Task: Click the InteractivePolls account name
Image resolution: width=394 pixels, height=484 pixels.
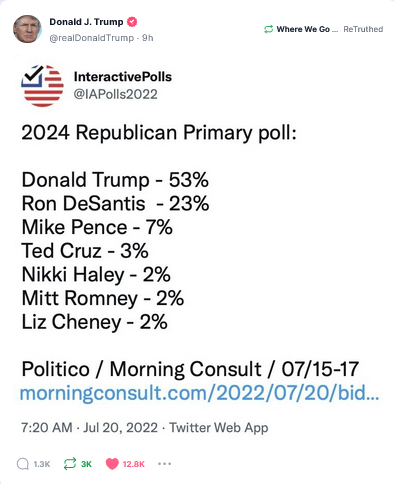Action: click(123, 77)
